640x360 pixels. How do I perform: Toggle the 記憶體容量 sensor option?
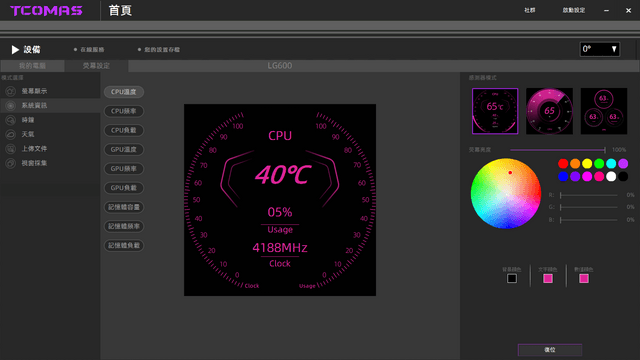[124, 207]
